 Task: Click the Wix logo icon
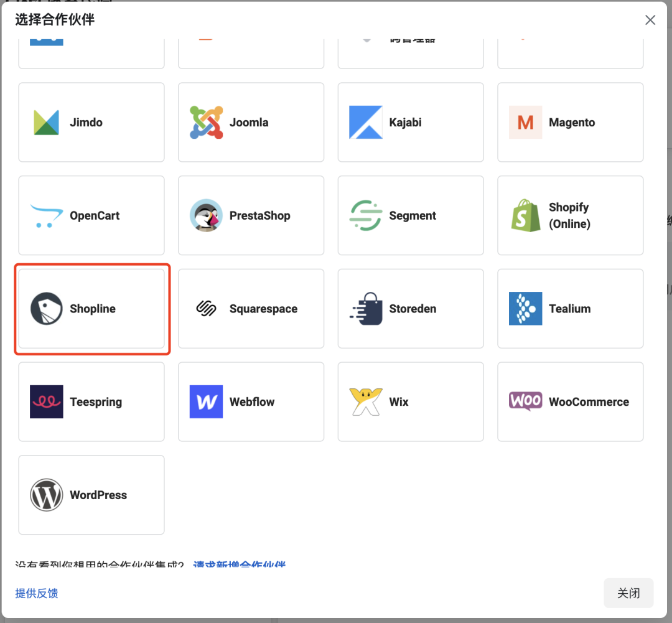coord(366,402)
